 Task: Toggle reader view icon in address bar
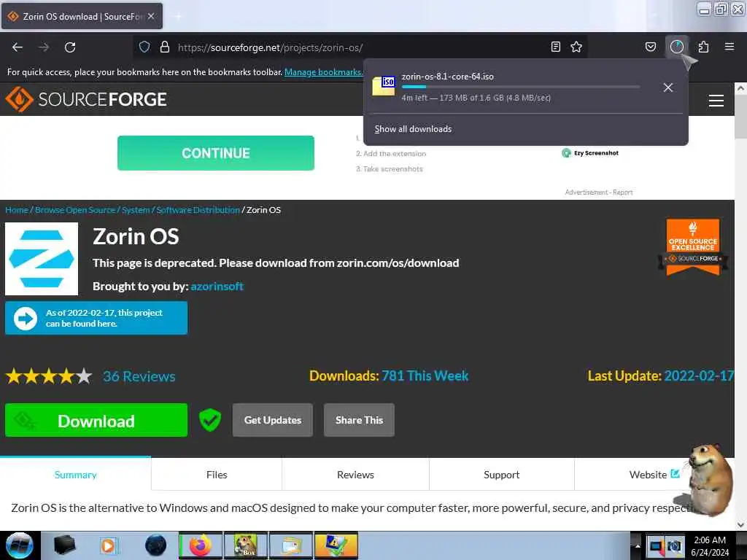click(x=555, y=47)
